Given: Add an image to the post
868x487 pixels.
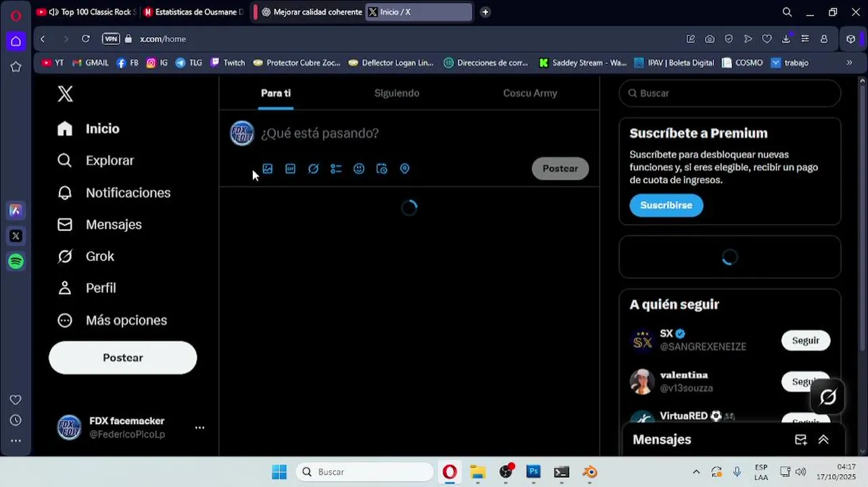Looking at the screenshot, I should coord(268,169).
